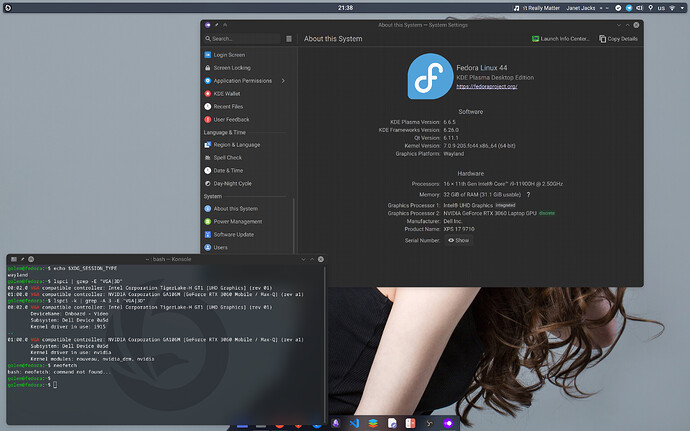Click the System Settings search field
The height and width of the screenshot is (431, 690).
click(242, 39)
